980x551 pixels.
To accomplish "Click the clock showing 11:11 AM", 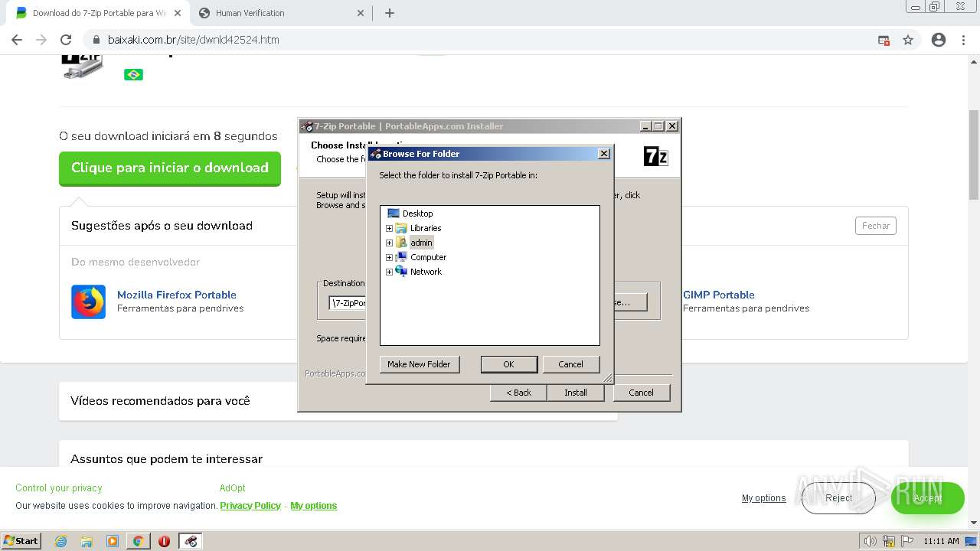I will tap(941, 541).
